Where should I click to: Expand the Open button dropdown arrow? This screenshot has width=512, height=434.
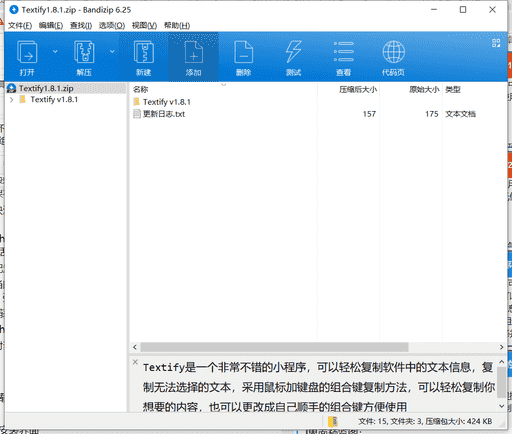pyautogui.click(x=55, y=51)
